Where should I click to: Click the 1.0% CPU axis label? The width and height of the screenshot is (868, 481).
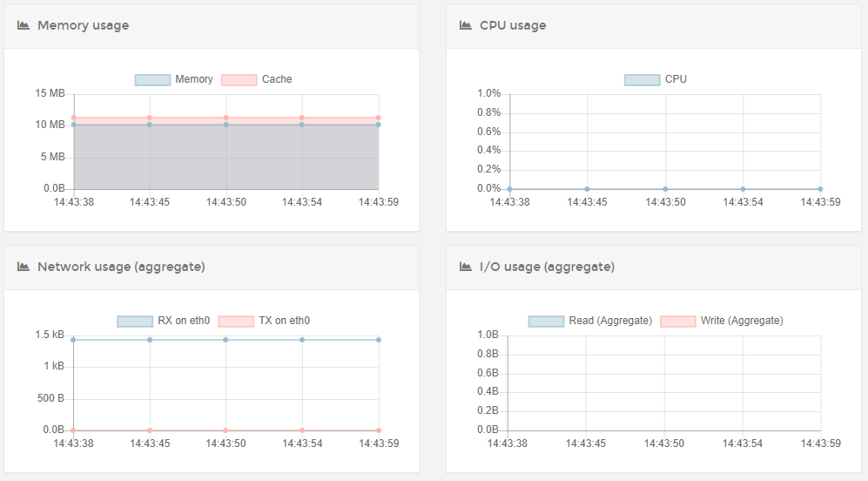point(488,93)
